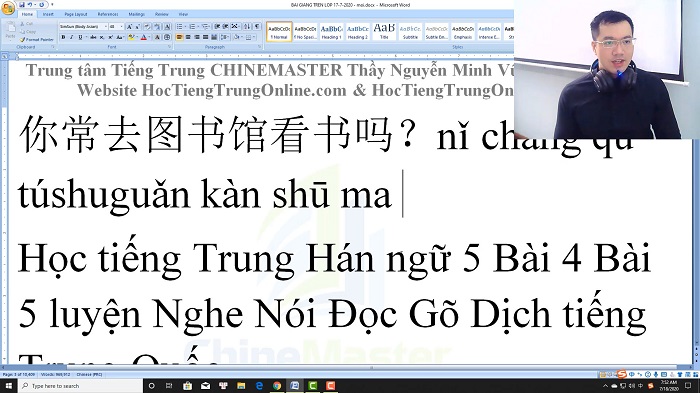Image resolution: width=700 pixels, height=393 pixels.
Task: Justify the paragraph text
Action: pos(205,37)
